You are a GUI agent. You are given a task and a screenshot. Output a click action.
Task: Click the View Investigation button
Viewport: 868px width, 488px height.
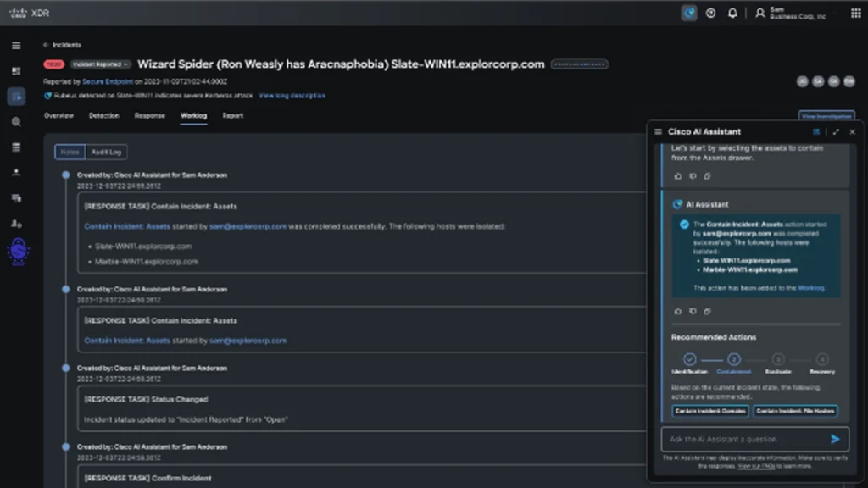[x=826, y=115]
